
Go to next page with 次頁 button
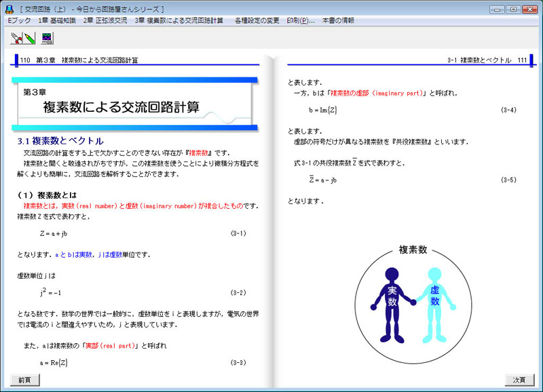click(519, 380)
